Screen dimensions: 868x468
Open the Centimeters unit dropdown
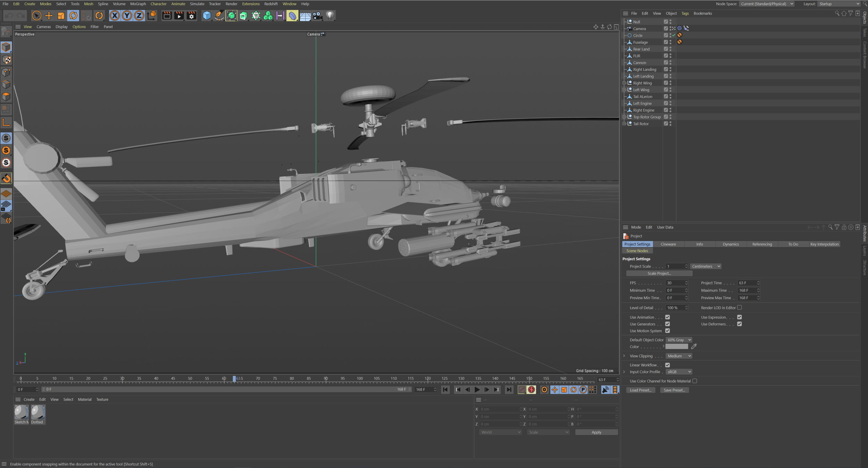(706, 266)
